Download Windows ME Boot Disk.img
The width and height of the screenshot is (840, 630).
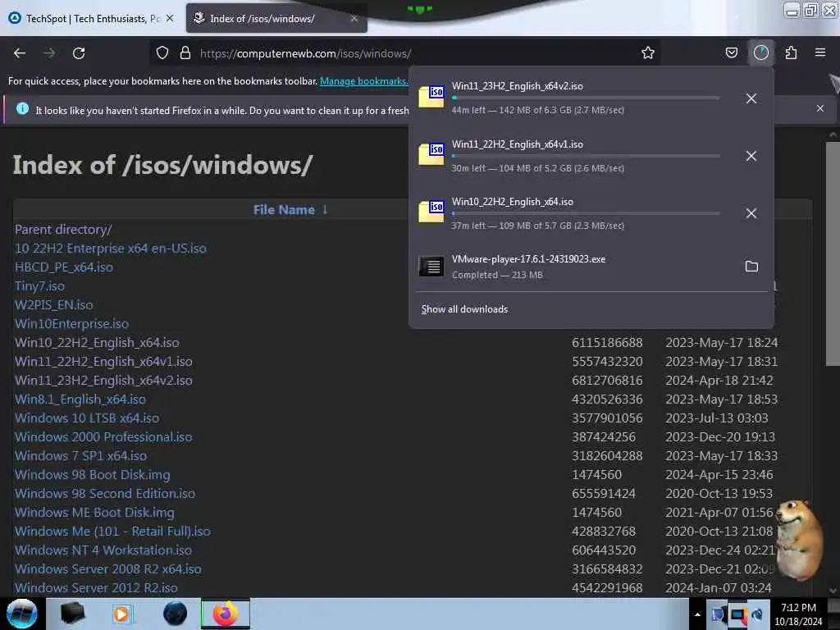[94, 512]
